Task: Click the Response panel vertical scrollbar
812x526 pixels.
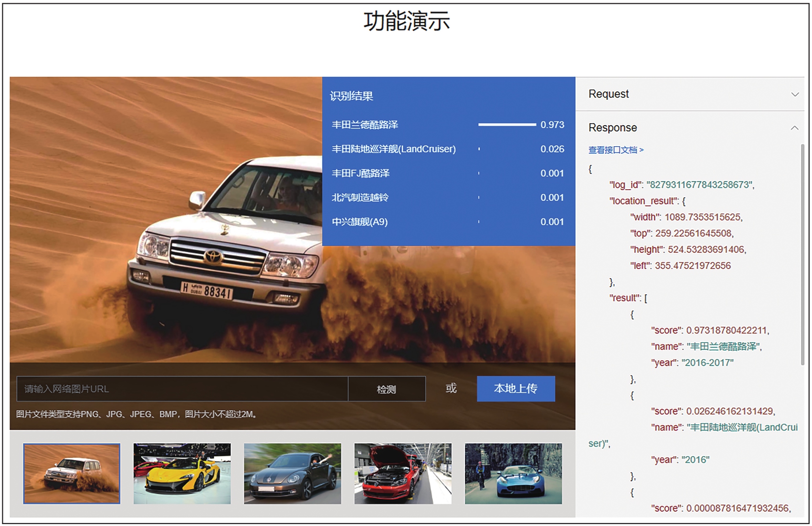Action: tap(802, 255)
